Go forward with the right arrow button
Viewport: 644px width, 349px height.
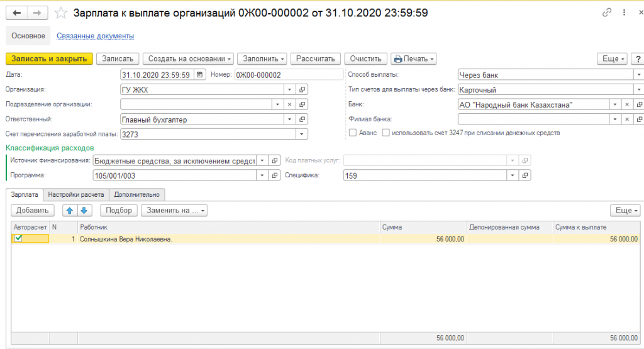tap(37, 13)
